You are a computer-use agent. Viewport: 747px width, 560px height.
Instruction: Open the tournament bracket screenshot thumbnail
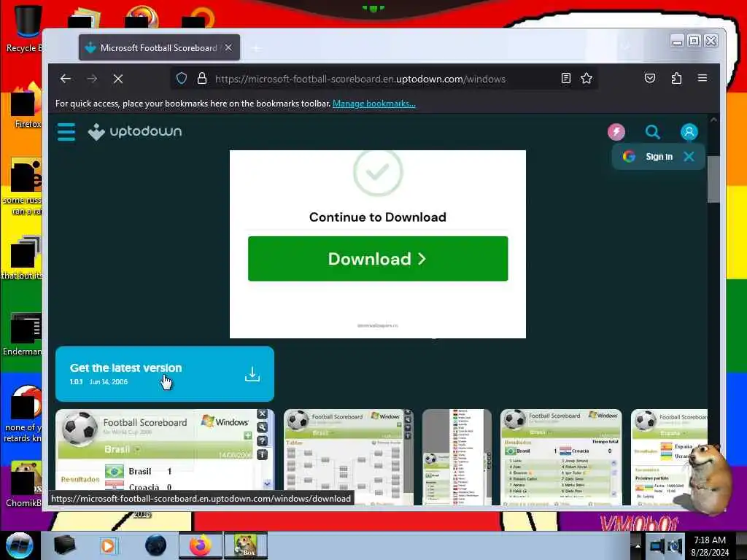[x=348, y=456]
